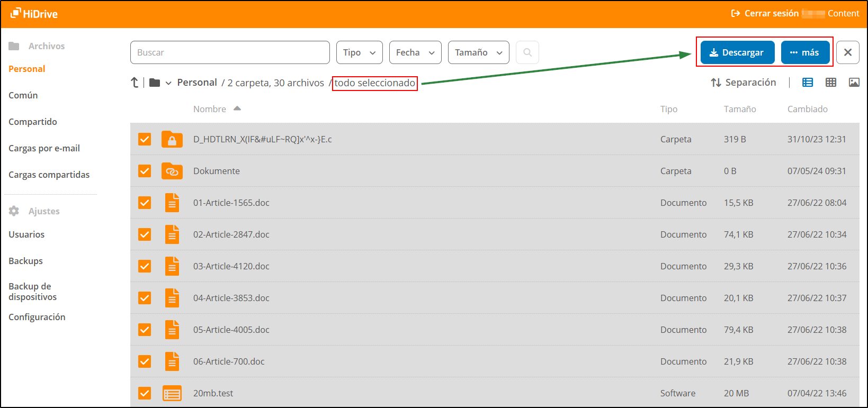Uncheck 01-Article-1565.doc checkbox
This screenshot has height=408, width=868.
click(x=145, y=203)
